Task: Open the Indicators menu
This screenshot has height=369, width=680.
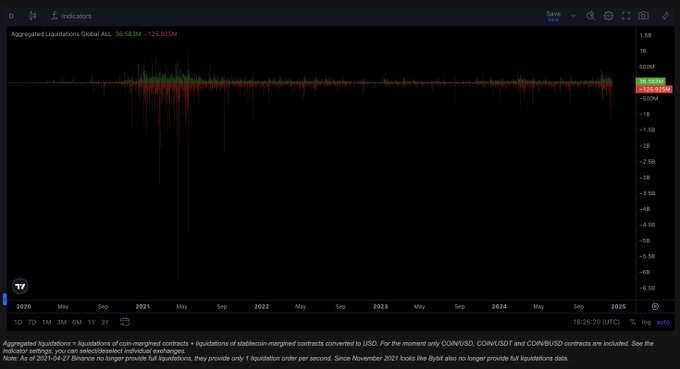Action: click(72, 16)
